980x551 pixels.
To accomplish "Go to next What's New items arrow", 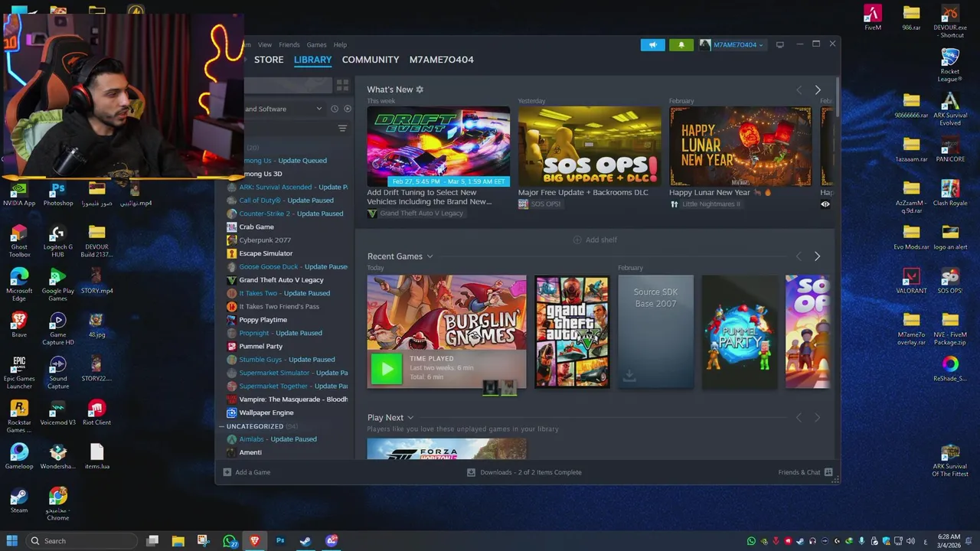I will (817, 90).
